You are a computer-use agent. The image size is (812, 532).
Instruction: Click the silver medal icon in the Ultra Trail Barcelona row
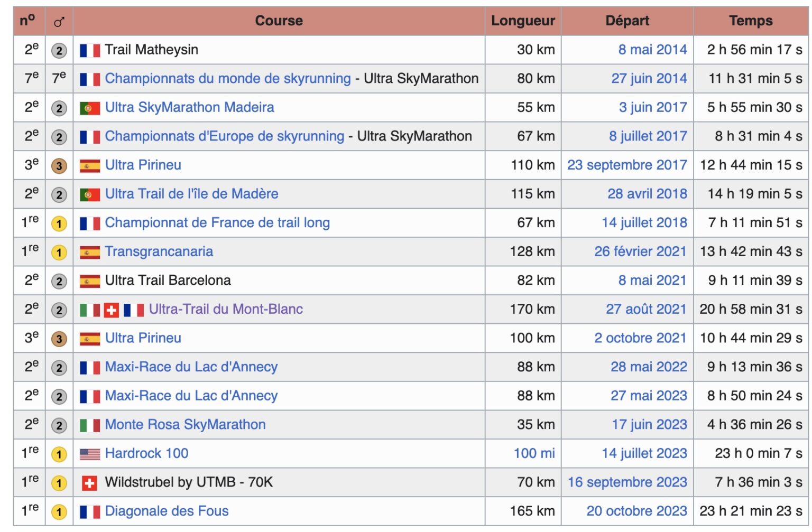click(x=59, y=281)
